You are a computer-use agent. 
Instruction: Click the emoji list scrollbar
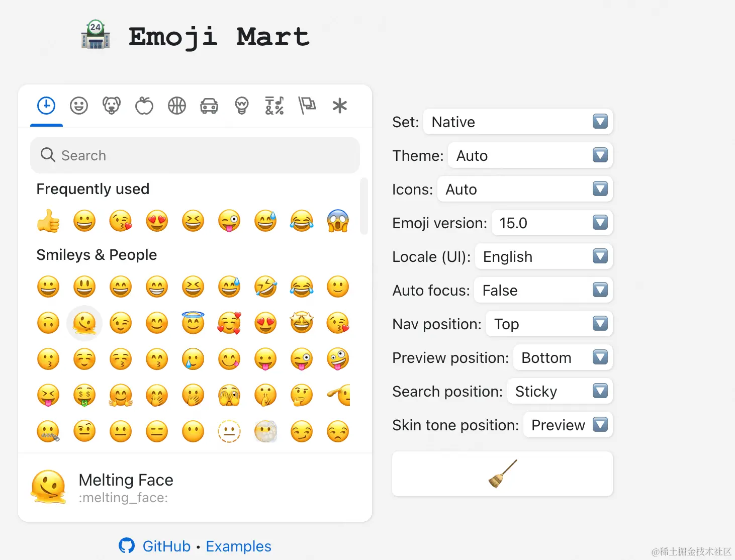coord(364,206)
